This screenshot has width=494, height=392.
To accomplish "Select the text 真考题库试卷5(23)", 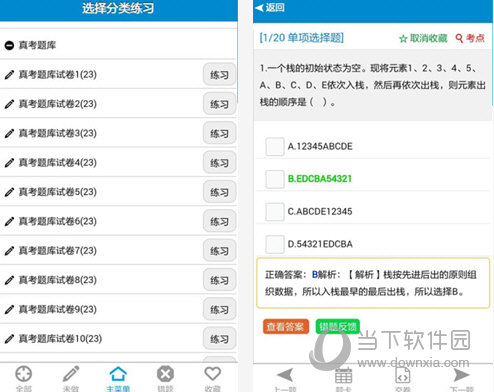I will coord(58,192).
